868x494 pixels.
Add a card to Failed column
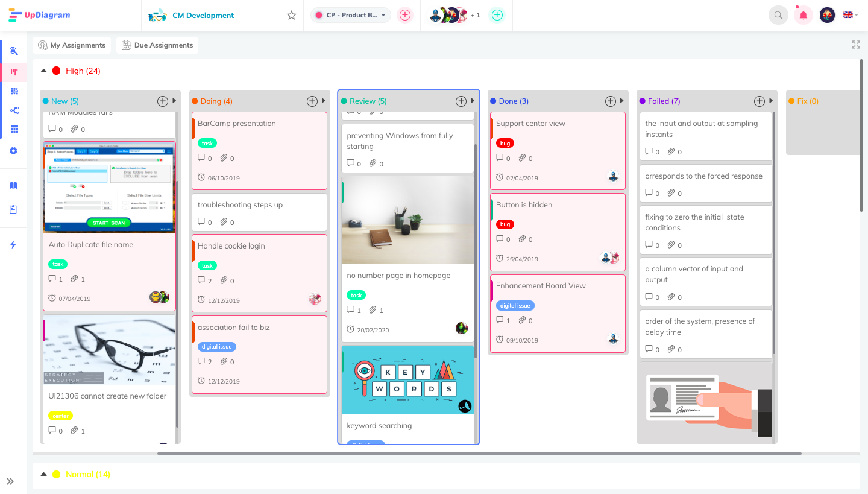[759, 101]
